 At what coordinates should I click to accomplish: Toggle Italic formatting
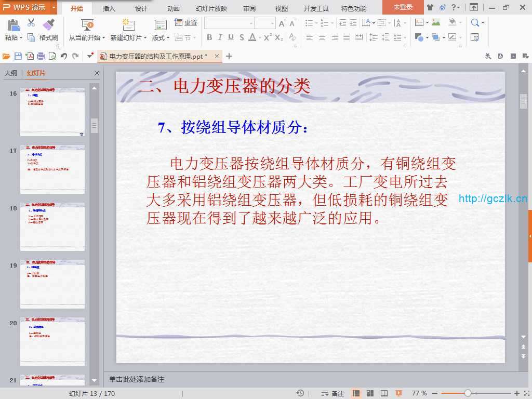(x=220, y=37)
